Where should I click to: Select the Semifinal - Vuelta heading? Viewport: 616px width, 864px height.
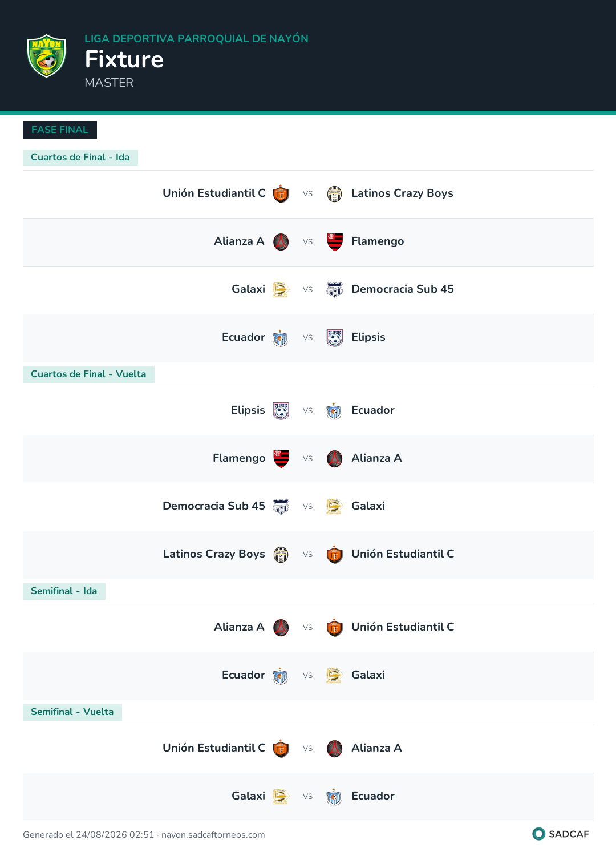(72, 712)
